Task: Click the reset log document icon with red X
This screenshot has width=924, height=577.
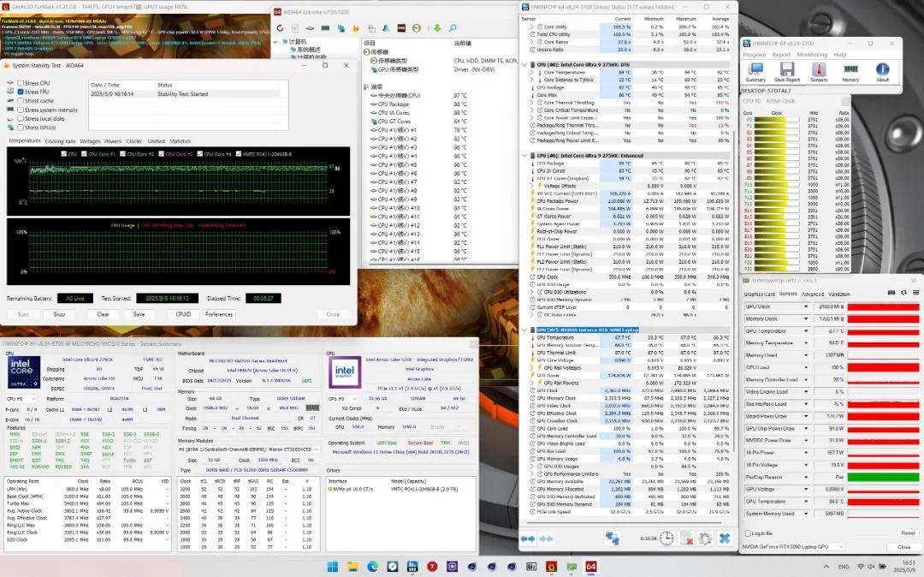Action: 686,538
